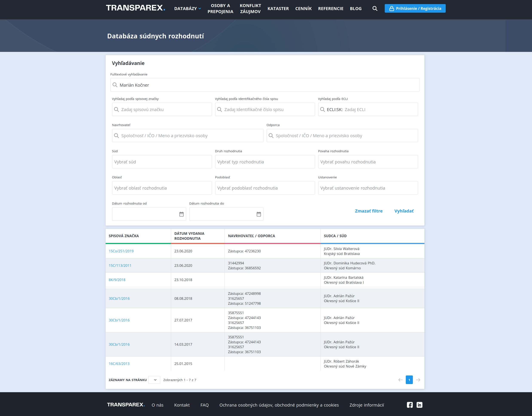
Task: Open the Druh rozhodnutia selector
Action: pyautogui.click(x=264, y=162)
